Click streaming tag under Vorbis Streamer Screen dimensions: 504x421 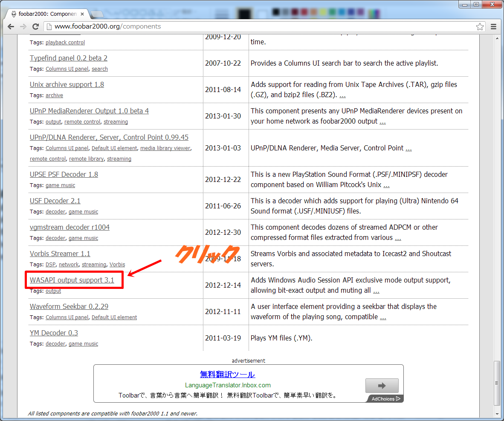click(x=94, y=264)
